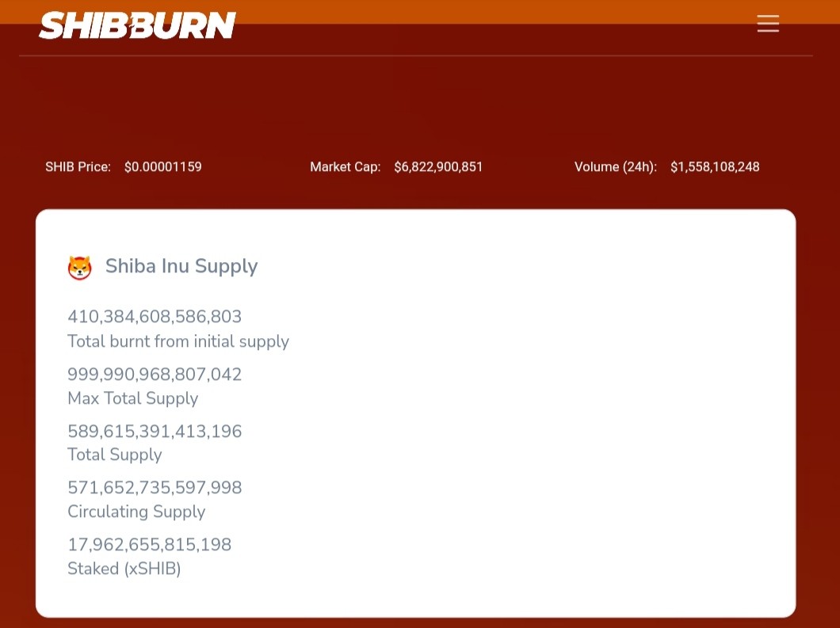Image resolution: width=840 pixels, height=628 pixels.
Task: Select the $6,822,900,851 market cap value
Action: point(438,166)
